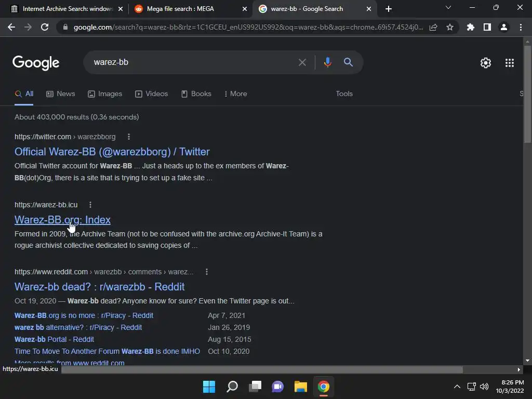
Task: Open 'Warez-bb Portal - Reddit' link
Action: point(54,339)
